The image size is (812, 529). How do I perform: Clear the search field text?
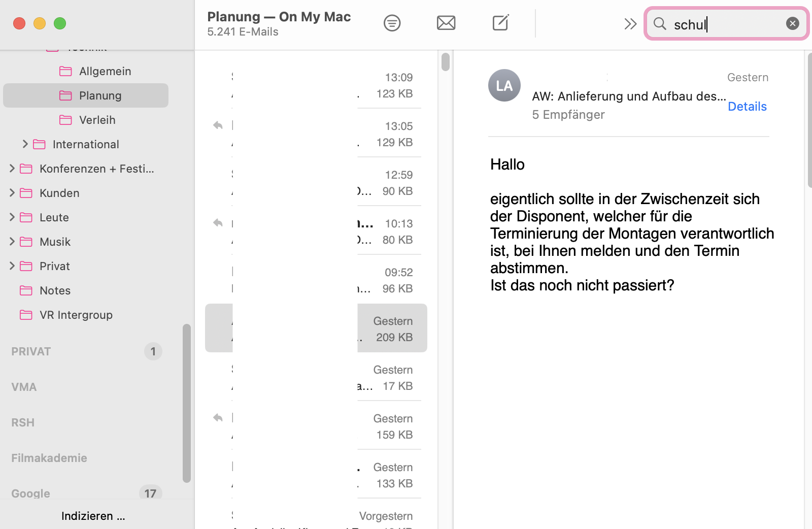[x=792, y=23]
